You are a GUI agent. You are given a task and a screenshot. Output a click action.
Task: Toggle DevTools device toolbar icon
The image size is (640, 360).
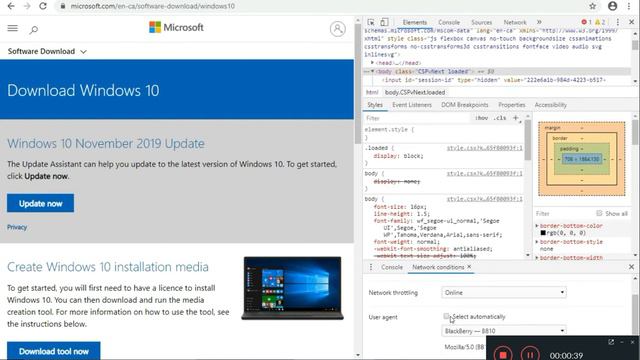[384, 22]
